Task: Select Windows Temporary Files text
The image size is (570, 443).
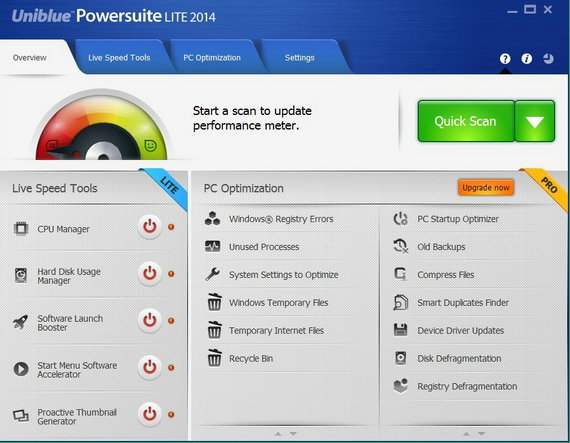Action: (278, 303)
